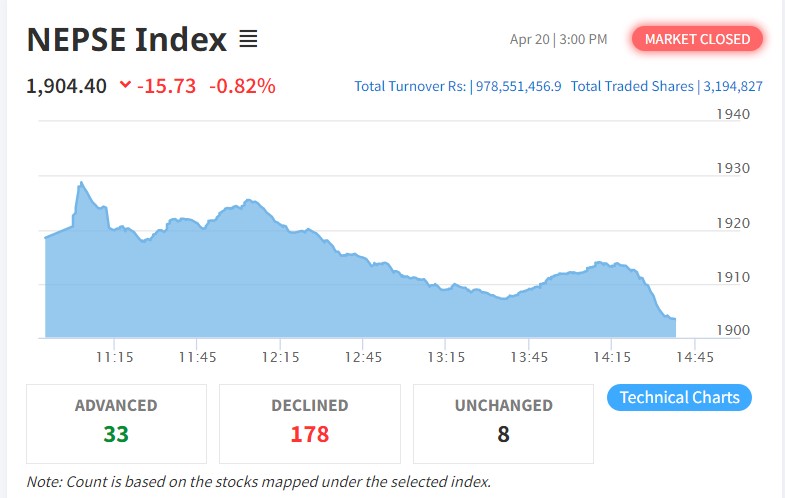Screen dimensions: 785x498
Task: Click the index value 1,904.40
Action: tap(67, 86)
